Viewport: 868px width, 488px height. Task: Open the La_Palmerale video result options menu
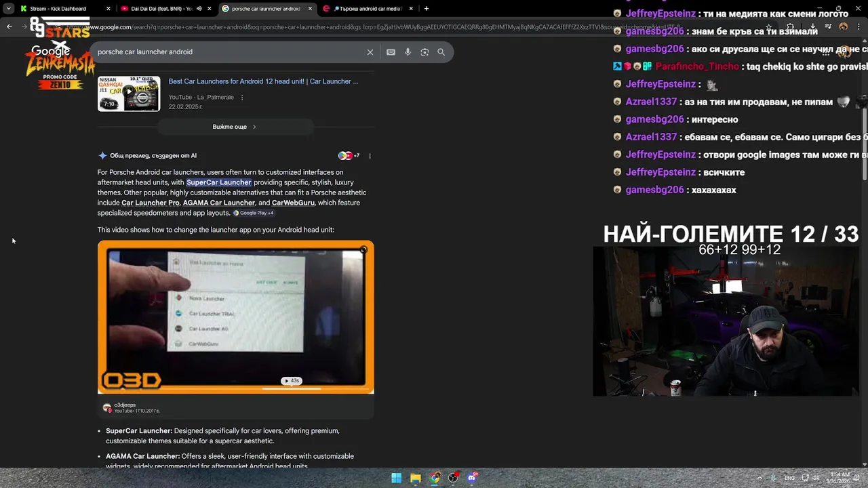tap(242, 98)
